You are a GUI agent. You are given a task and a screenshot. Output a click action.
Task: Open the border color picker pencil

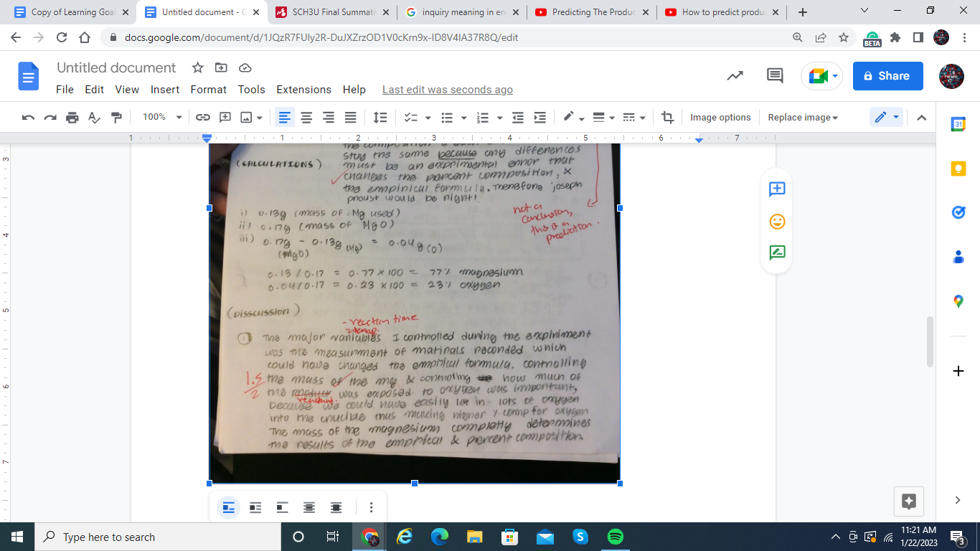570,117
